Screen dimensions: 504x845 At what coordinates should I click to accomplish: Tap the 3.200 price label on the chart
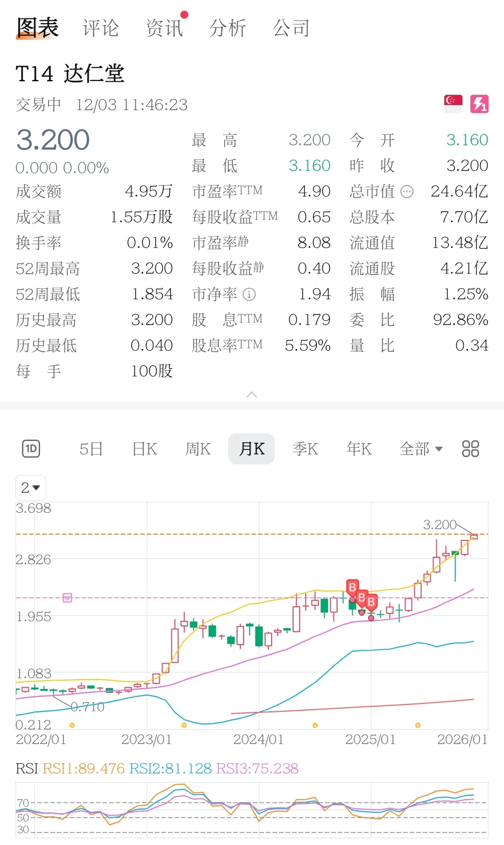coord(440,525)
